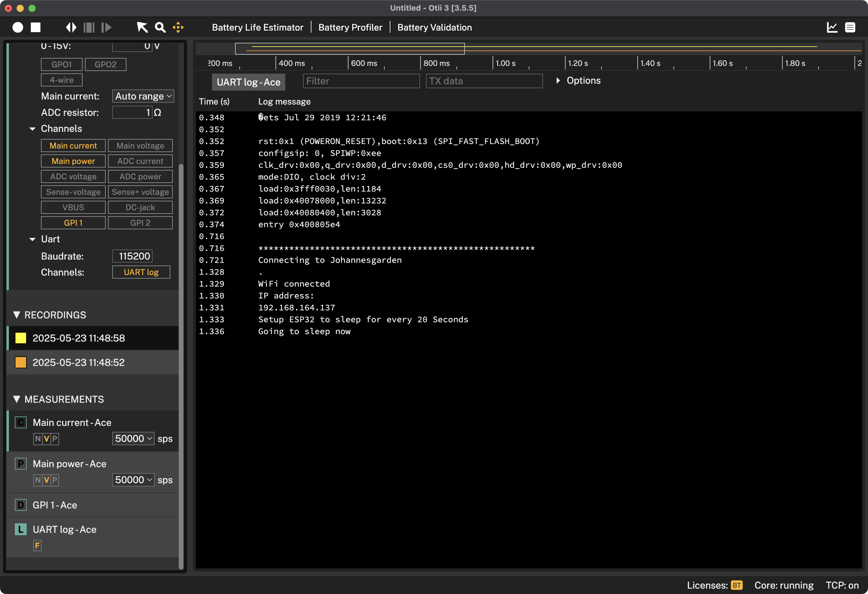Viewport: 868px width, 594px height.
Task: Toggle N button under Main power - Ace
Action: [x=38, y=480]
